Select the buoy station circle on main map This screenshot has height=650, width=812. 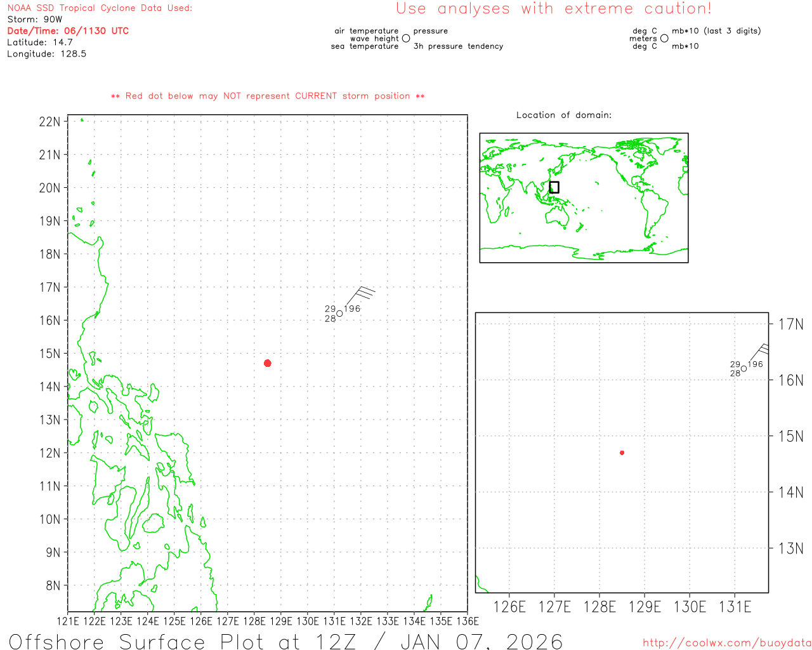(x=339, y=314)
